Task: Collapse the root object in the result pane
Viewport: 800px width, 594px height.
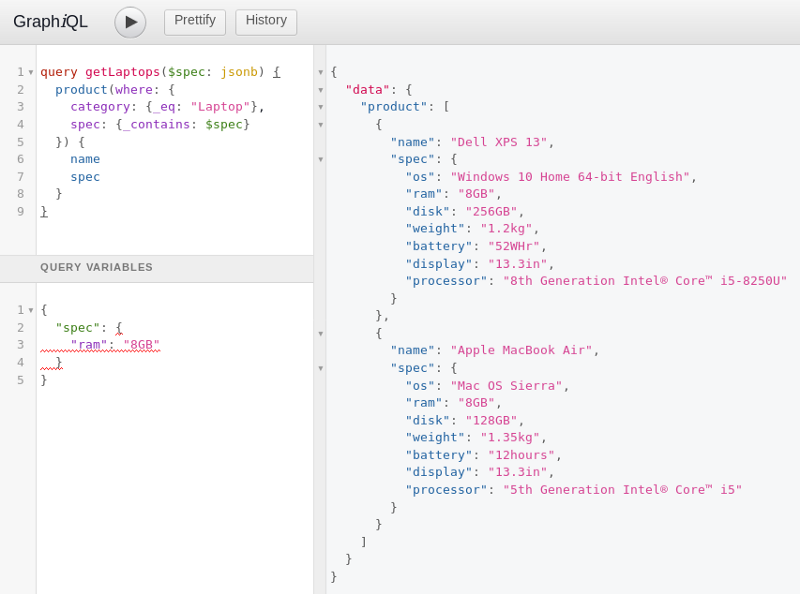Action: (x=320, y=72)
